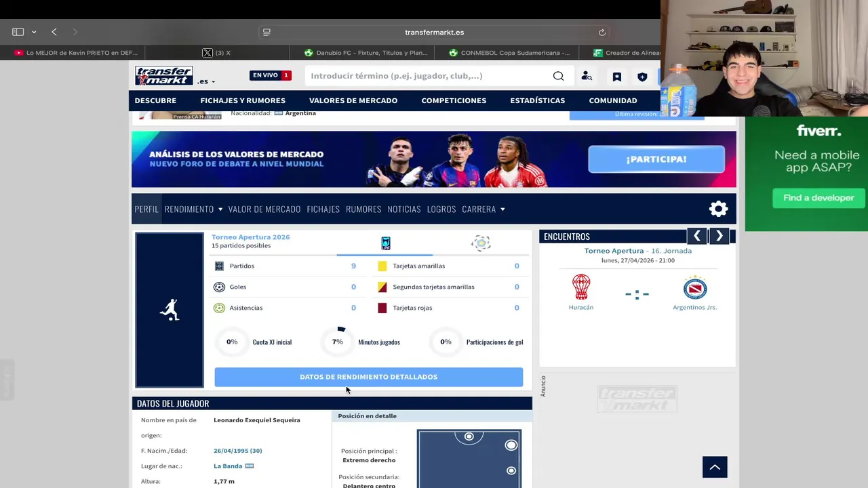Open the Safari sidebar toggle icon

[18, 32]
